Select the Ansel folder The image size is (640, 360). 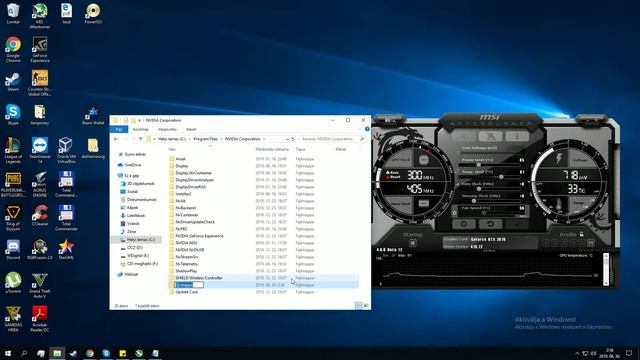click(x=180, y=159)
